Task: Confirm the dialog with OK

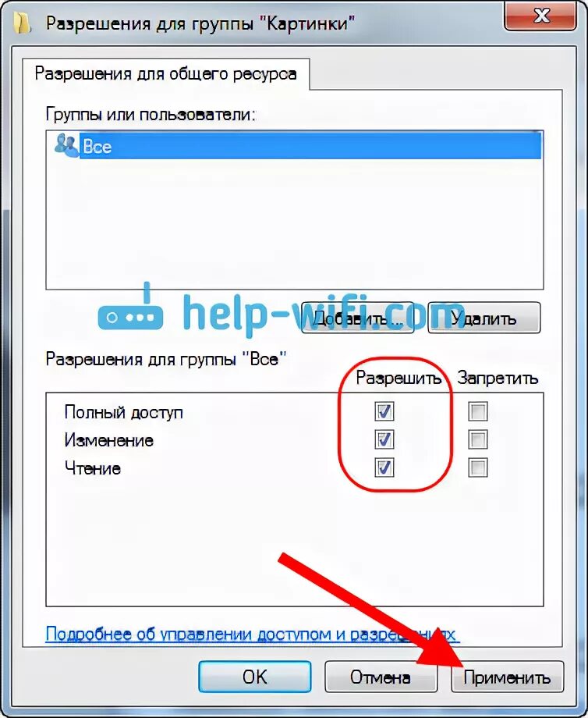Action: [255, 677]
